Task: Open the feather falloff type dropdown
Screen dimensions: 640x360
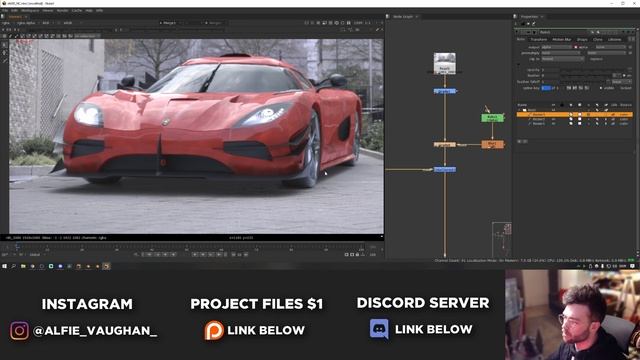Action: (621, 82)
